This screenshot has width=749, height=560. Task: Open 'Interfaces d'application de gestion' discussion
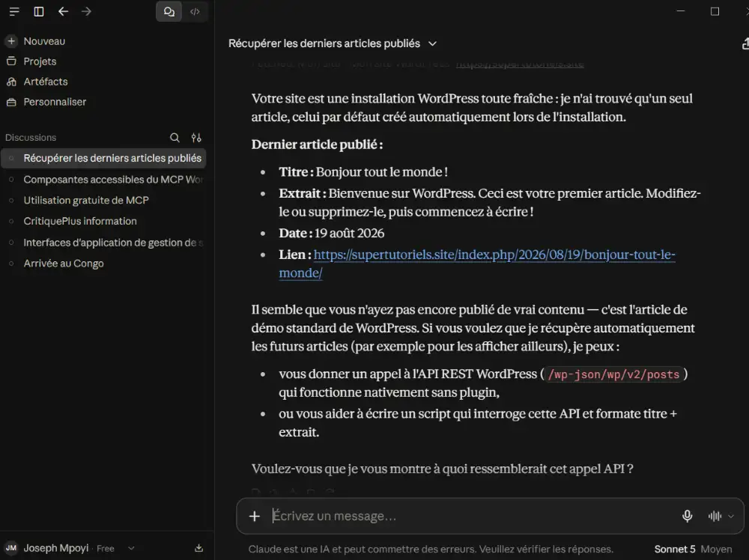(x=103, y=243)
